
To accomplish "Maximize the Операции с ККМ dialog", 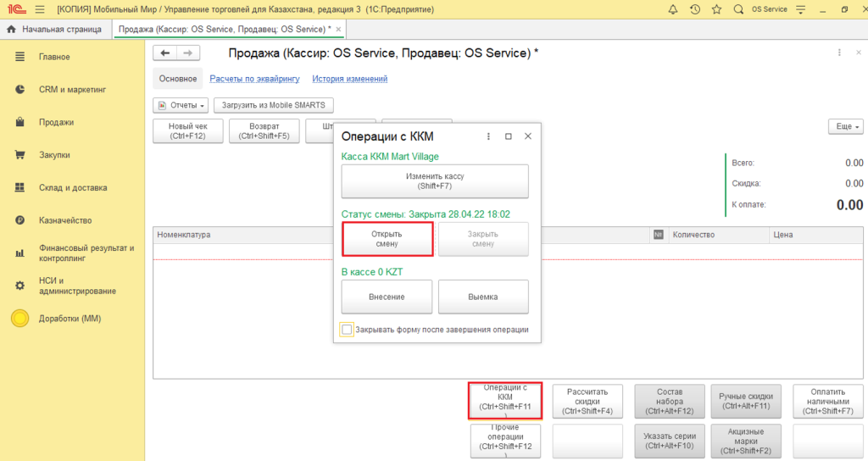I will point(509,136).
